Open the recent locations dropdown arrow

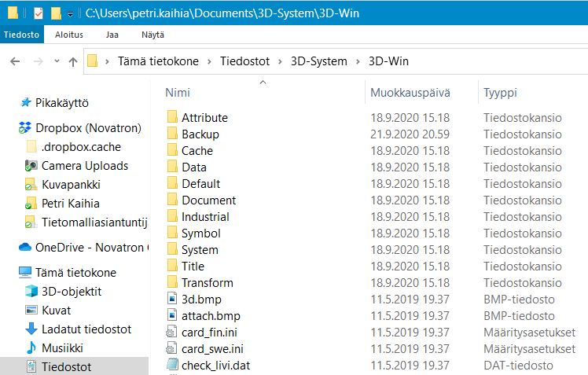[x=56, y=61]
